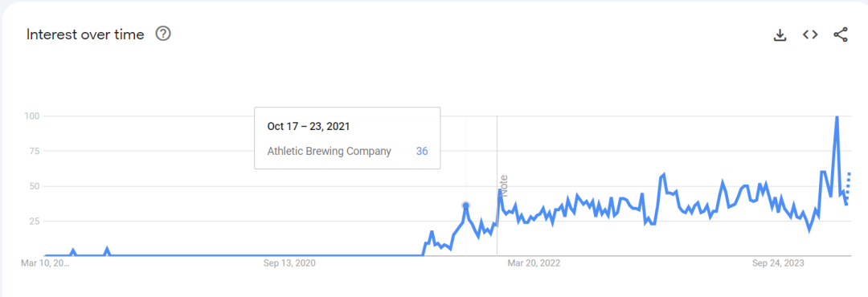868x297 pixels.
Task: Click the 100 value on the y-axis
Action: pyautogui.click(x=30, y=116)
